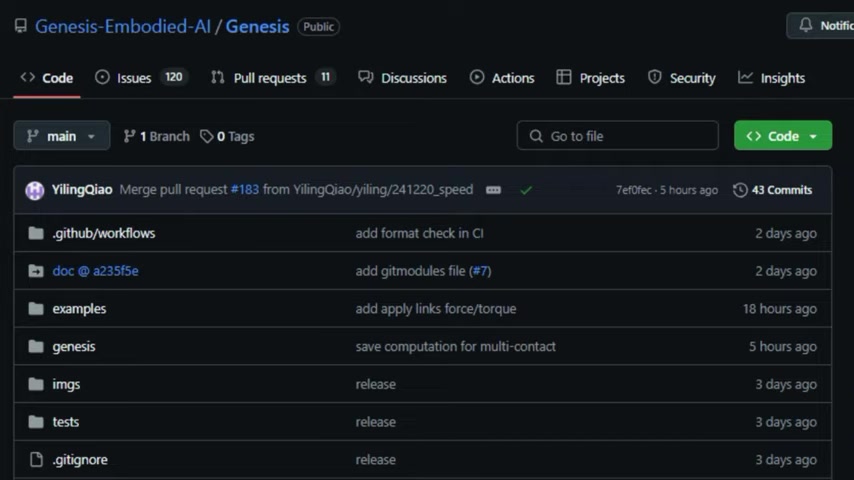View the 1 Branch link
The width and height of the screenshot is (854, 480).
(156, 136)
